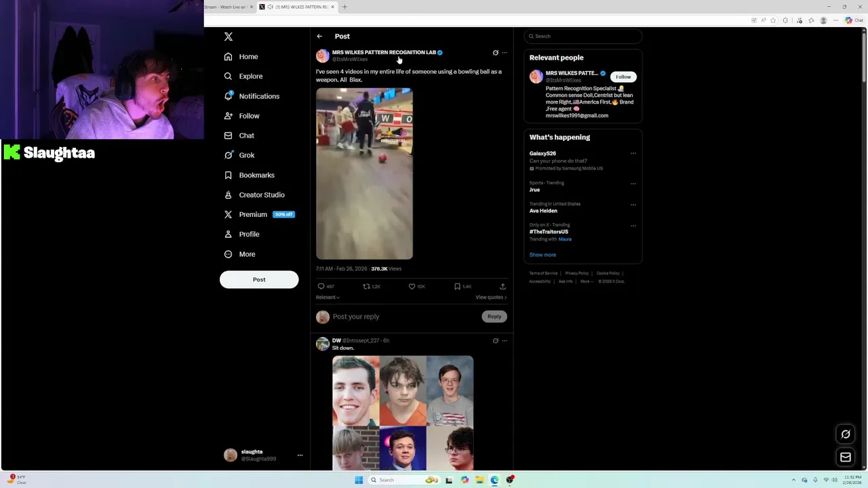The width and height of the screenshot is (868, 488).
Task: Click the Reply button
Action: coord(494,317)
